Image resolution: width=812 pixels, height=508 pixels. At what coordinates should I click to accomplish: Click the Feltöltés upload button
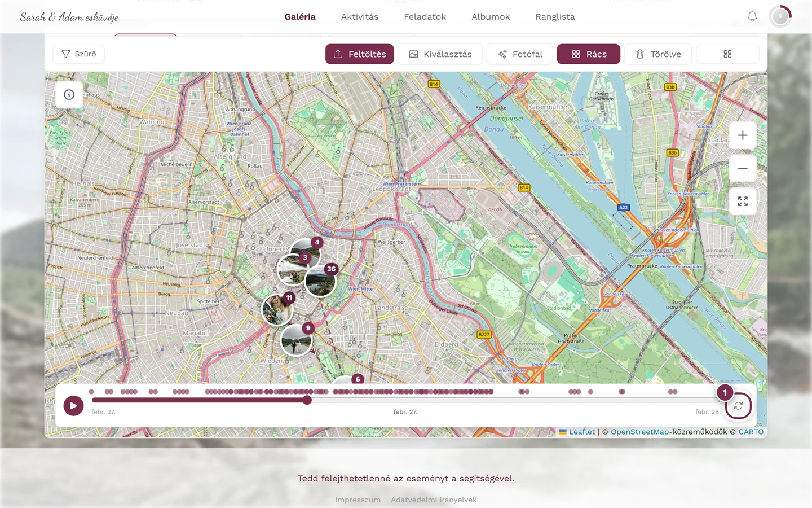pyautogui.click(x=360, y=54)
